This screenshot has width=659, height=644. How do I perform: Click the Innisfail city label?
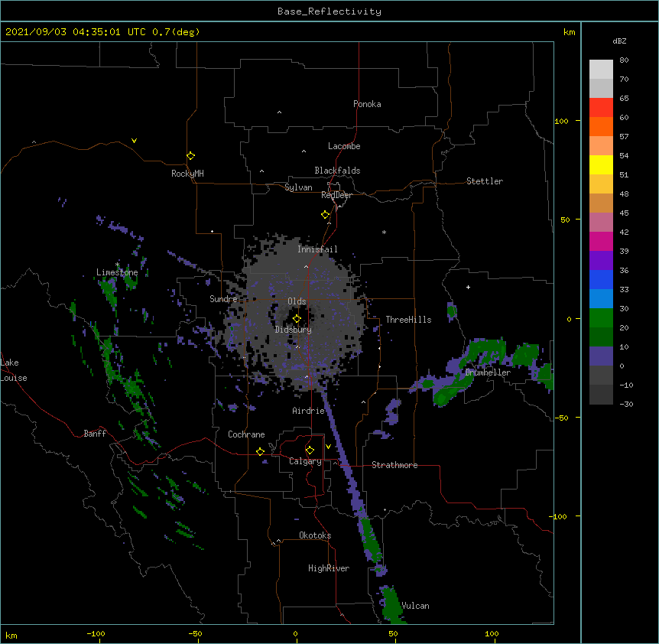317,249
